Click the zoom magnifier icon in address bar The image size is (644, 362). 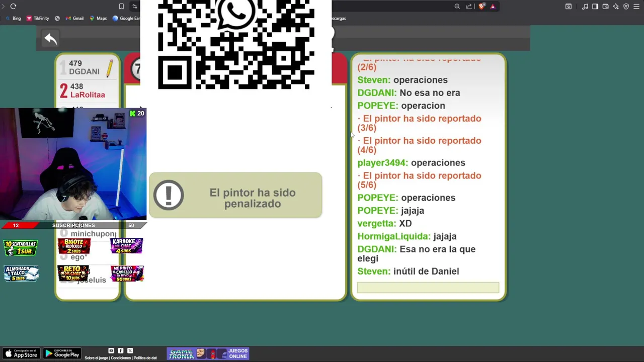(457, 7)
